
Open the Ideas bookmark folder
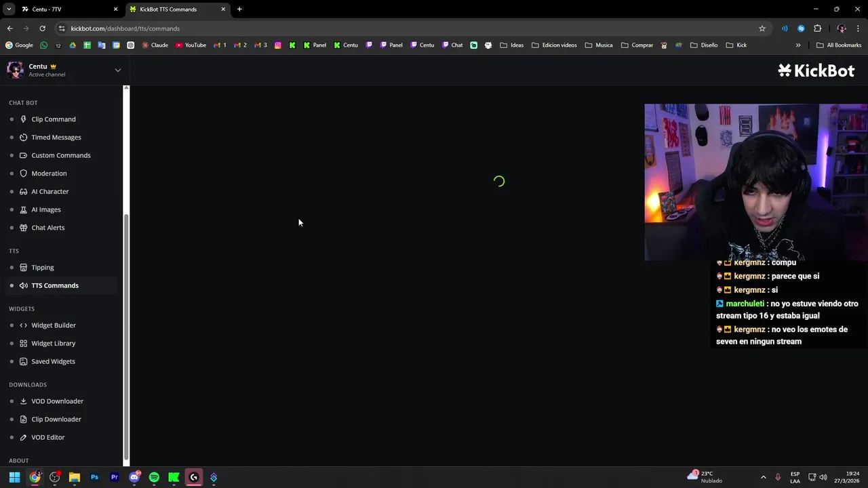click(512, 45)
